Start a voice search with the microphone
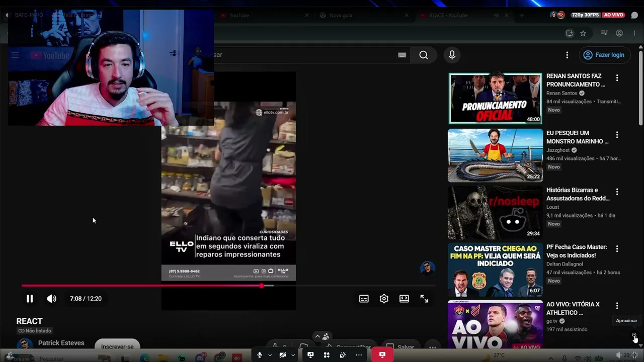The image size is (644, 362). click(452, 55)
